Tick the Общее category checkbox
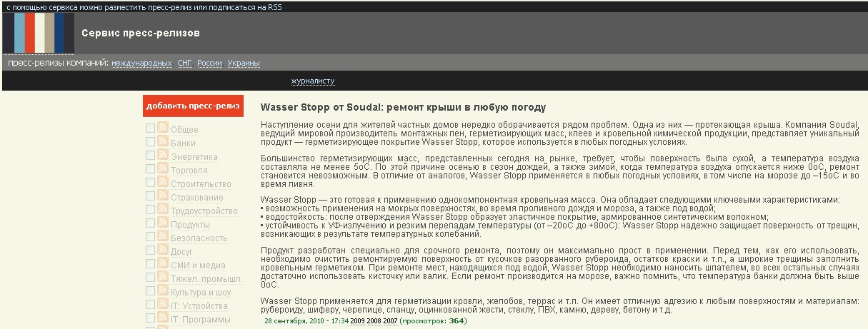This screenshot has width=868, height=329. pyautogui.click(x=151, y=128)
